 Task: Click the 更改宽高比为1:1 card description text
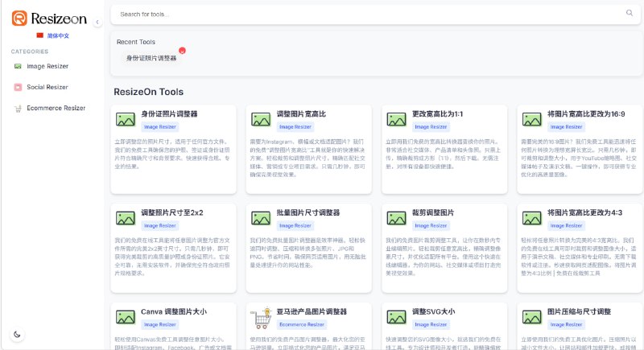[x=443, y=154]
